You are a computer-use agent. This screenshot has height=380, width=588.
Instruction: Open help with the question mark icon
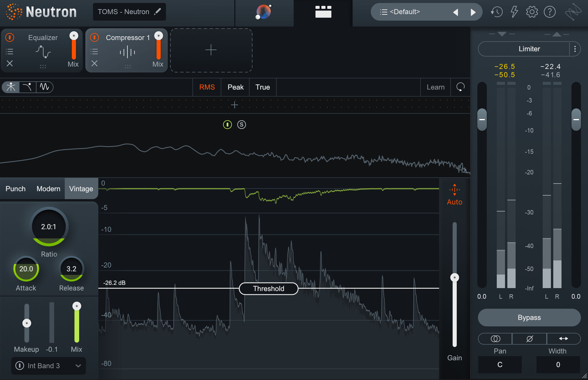pos(549,12)
